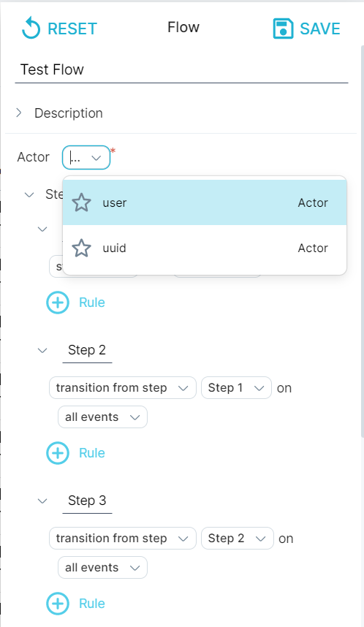Open Step 2's transition from step dropdown
Screen dimensions: 364x627
123,388
